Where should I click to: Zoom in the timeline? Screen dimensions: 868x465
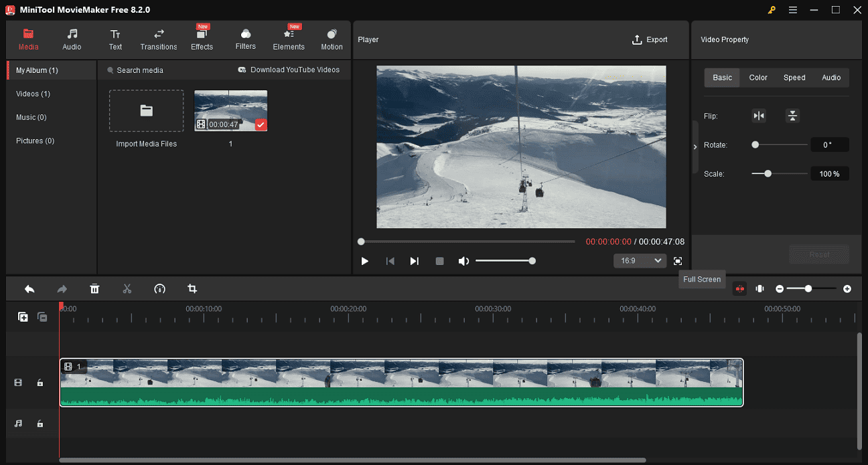[x=847, y=289]
